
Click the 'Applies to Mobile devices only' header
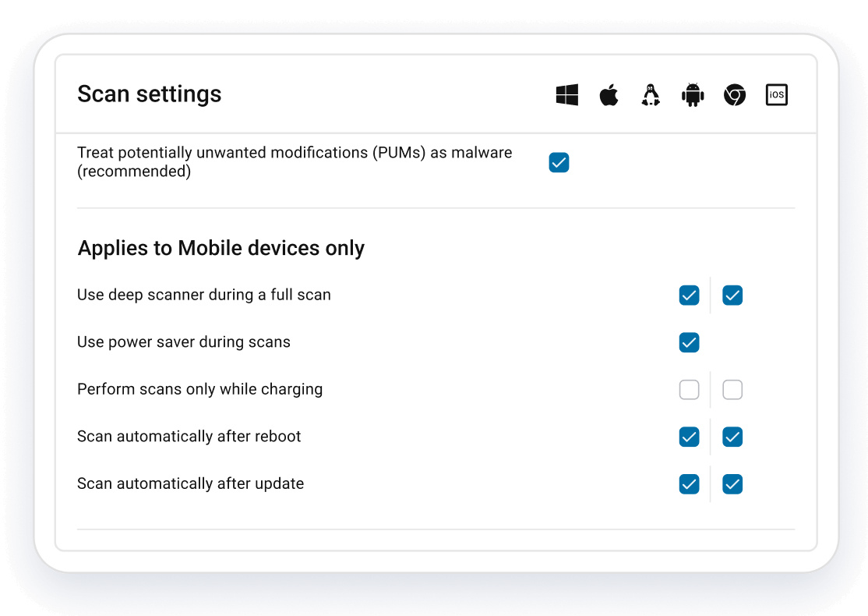tap(221, 247)
